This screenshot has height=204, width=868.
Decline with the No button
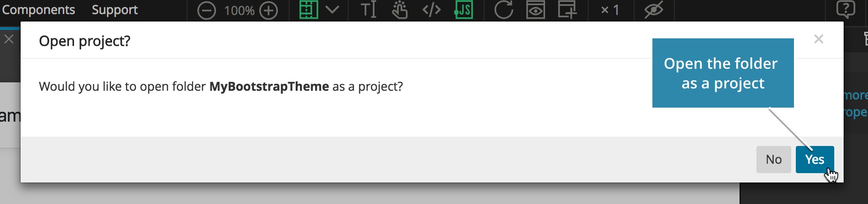[x=774, y=160]
